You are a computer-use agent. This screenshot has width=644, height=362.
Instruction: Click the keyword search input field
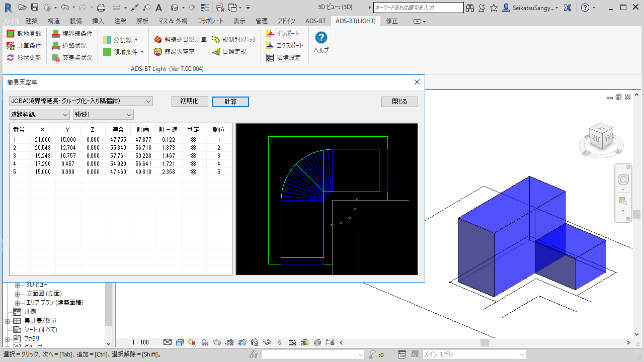[x=418, y=8]
